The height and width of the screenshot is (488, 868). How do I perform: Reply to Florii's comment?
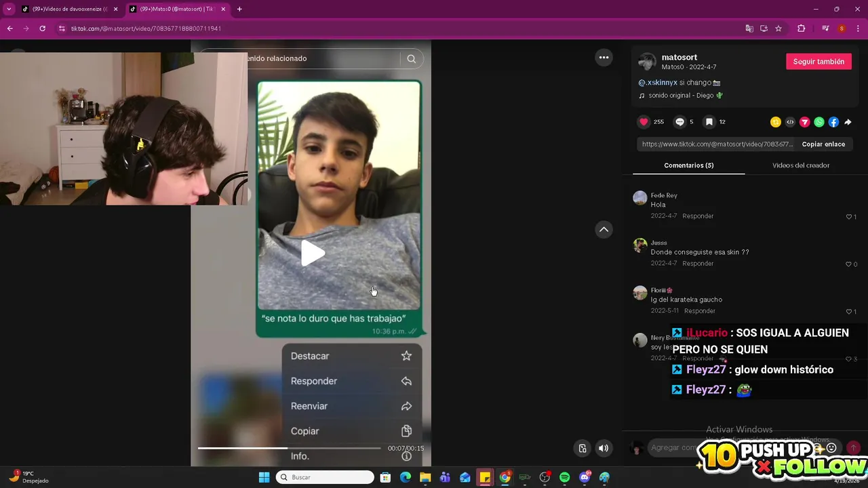[x=700, y=311]
